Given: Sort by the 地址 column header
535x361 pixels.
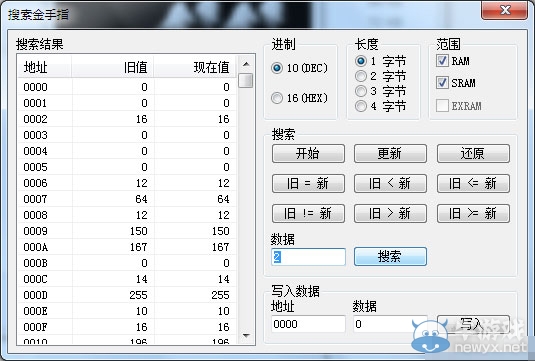Looking at the screenshot, I should pos(44,67).
